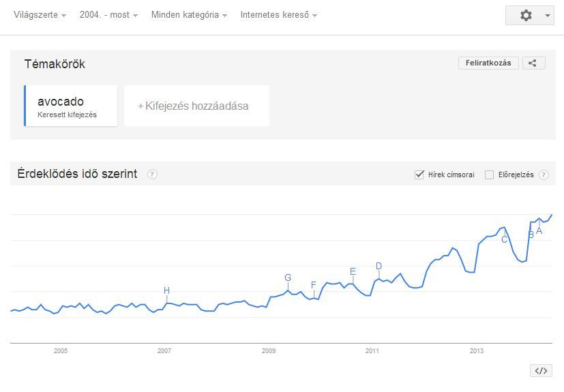
Task: Uncheck the Hírek címsorai checkbox
Action: tap(419, 175)
